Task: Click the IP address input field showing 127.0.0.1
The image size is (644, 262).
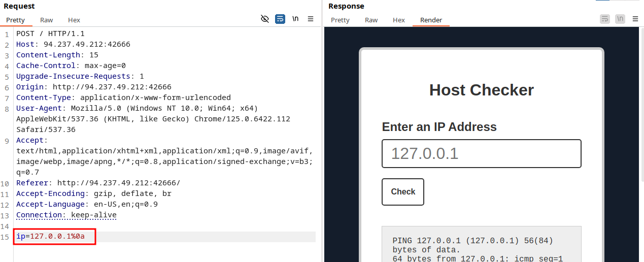Action: [x=481, y=153]
